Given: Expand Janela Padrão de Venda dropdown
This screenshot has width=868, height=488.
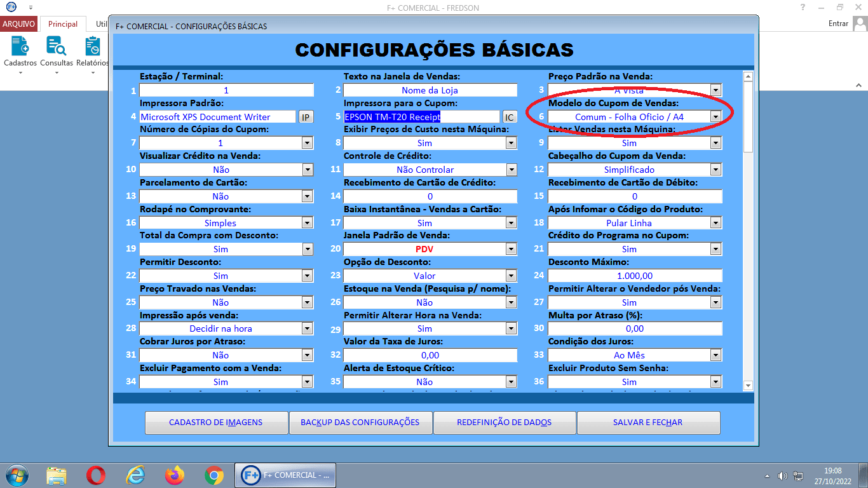Looking at the screenshot, I should pyautogui.click(x=512, y=249).
